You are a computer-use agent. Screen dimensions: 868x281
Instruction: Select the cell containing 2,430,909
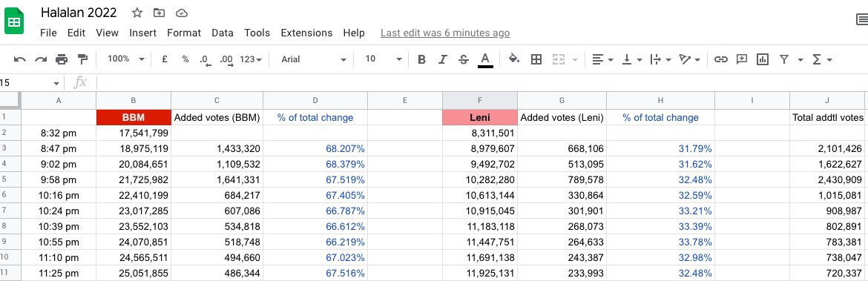coord(828,179)
